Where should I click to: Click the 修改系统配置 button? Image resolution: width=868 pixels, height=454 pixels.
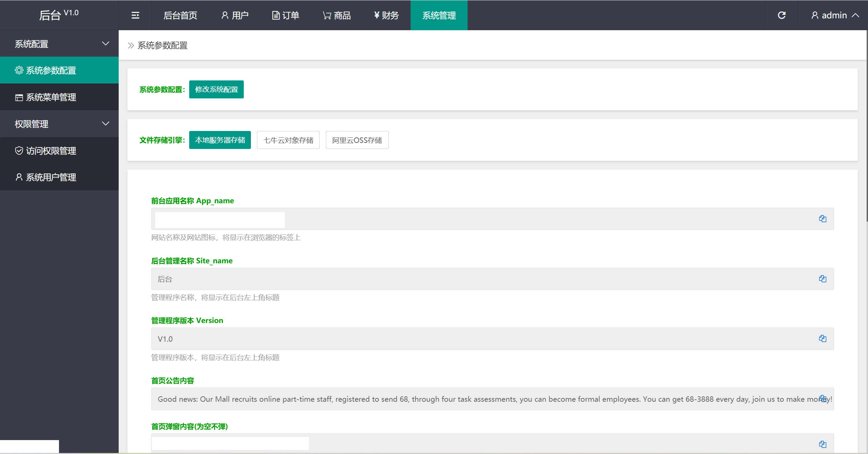point(216,90)
